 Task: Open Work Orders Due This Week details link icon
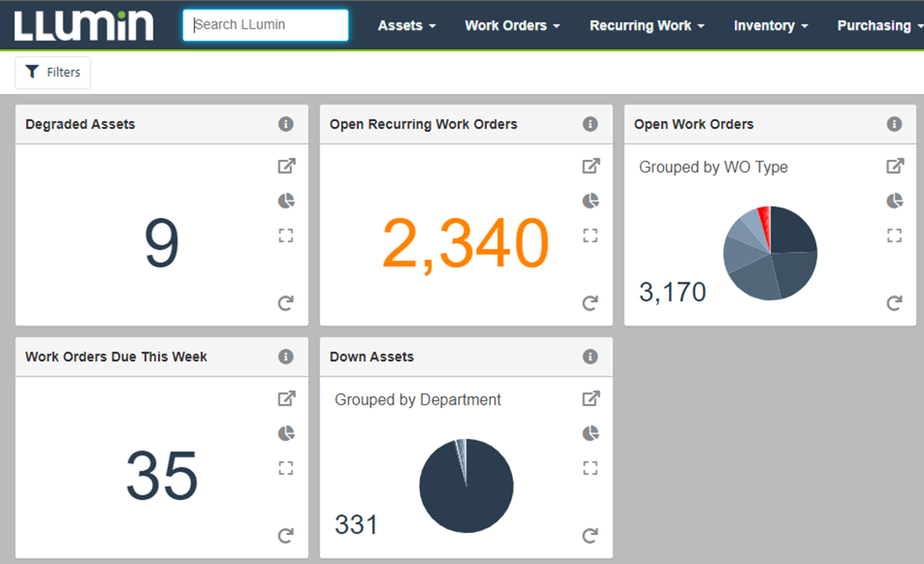[286, 398]
